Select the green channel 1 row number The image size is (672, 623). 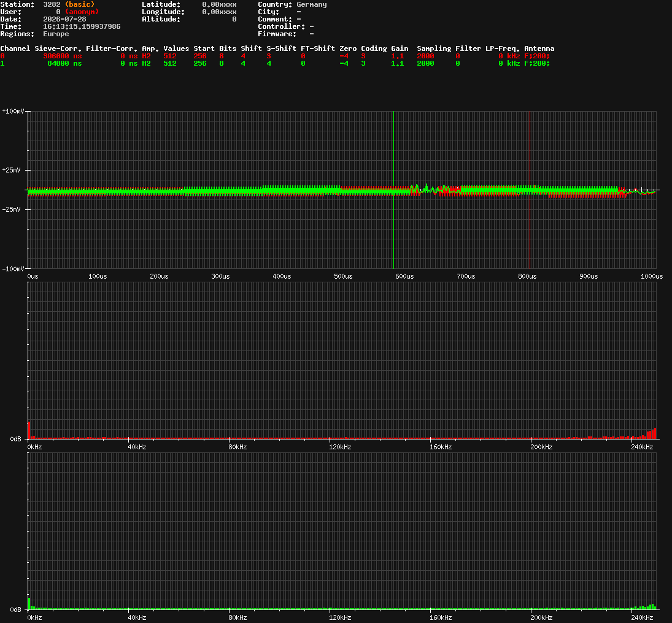pos(2,63)
